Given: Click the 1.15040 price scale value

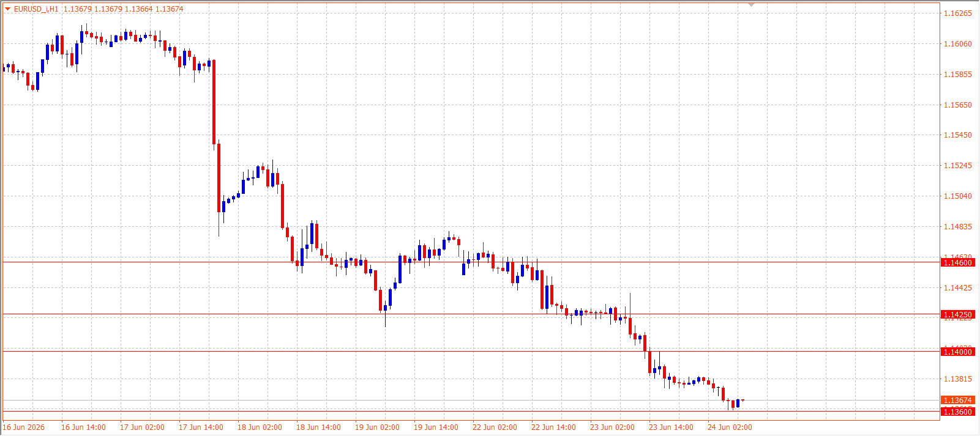Looking at the screenshot, I should pos(957,196).
